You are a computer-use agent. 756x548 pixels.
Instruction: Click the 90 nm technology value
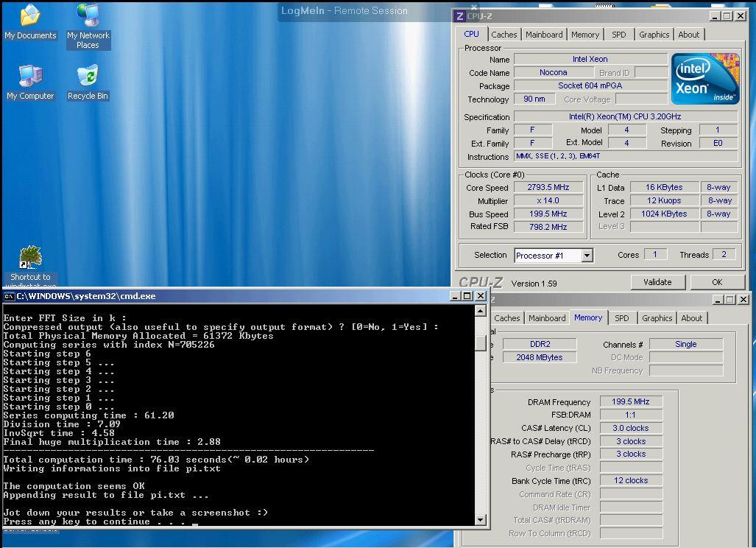click(534, 99)
